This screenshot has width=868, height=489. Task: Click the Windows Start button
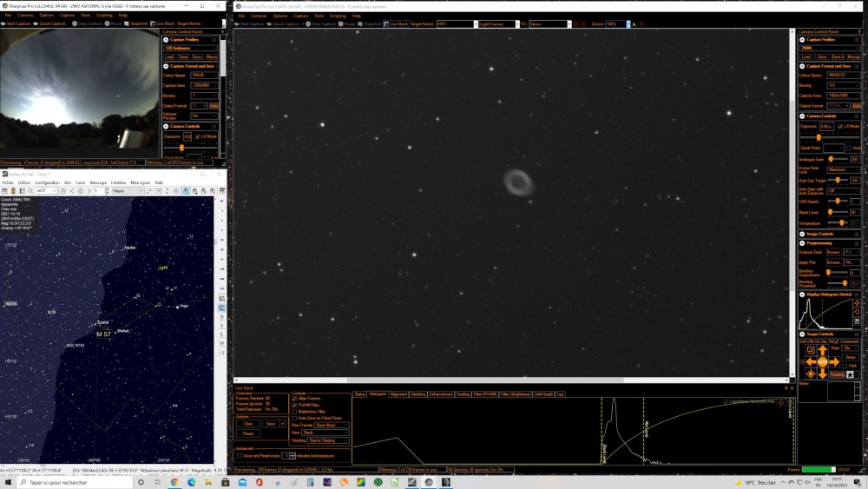(8, 482)
